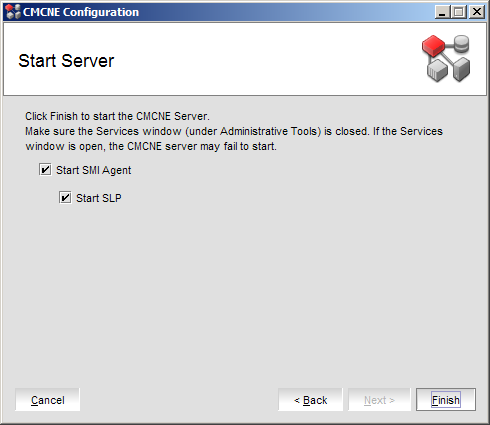490x425 pixels.
Task: Cancel the configuration wizard
Action: click(48, 399)
